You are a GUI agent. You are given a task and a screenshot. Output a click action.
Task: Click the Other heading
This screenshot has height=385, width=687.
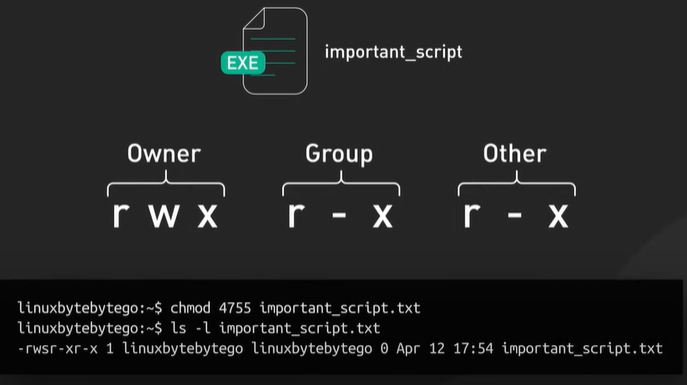pyautogui.click(x=515, y=154)
